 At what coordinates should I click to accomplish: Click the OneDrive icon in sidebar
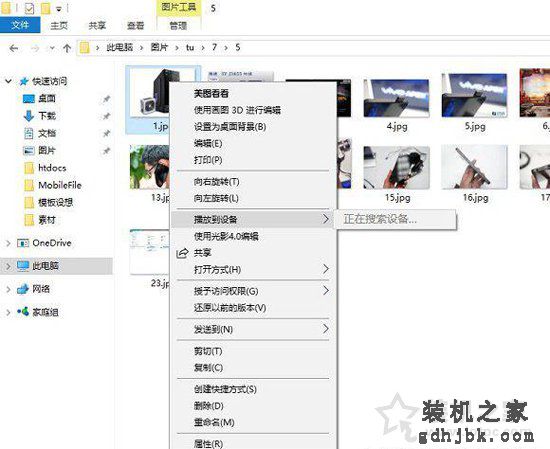coord(23,243)
